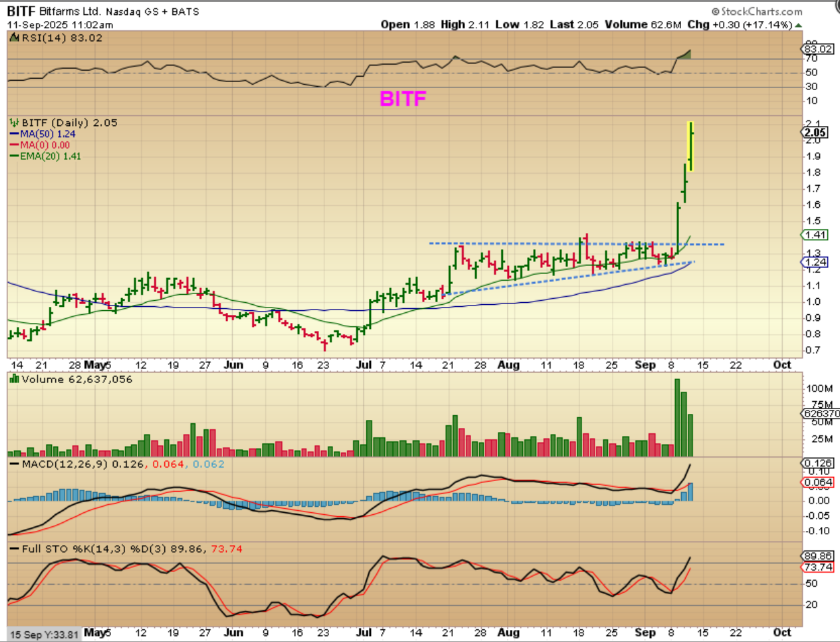The height and width of the screenshot is (642, 840).
Task: Click the Nasdaq GS + BATS exchange label
Action: (x=153, y=11)
